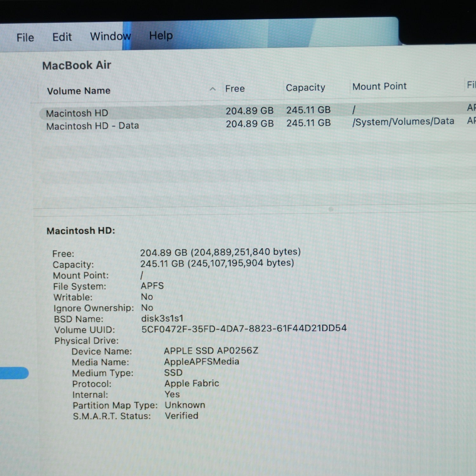This screenshot has height=476, width=476.
Task: Click the Capacity value 245,107,195,904 bytes
Action: pyautogui.click(x=217, y=263)
